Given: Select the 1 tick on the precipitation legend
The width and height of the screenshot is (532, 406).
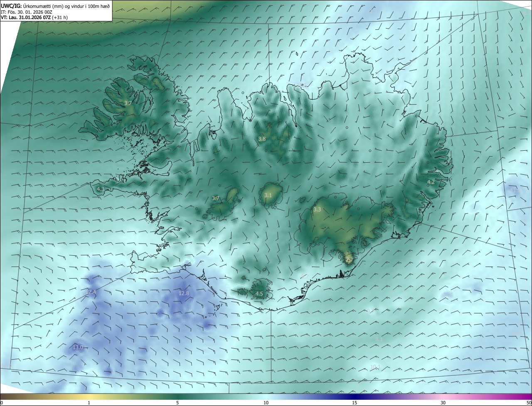Looking at the screenshot, I should tap(89, 402).
